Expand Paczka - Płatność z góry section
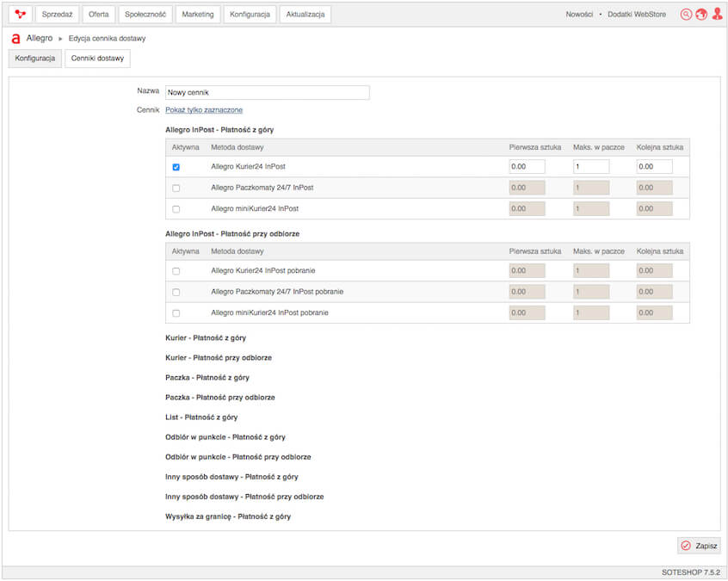Image resolution: width=728 pixels, height=581 pixels. pyautogui.click(x=207, y=378)
